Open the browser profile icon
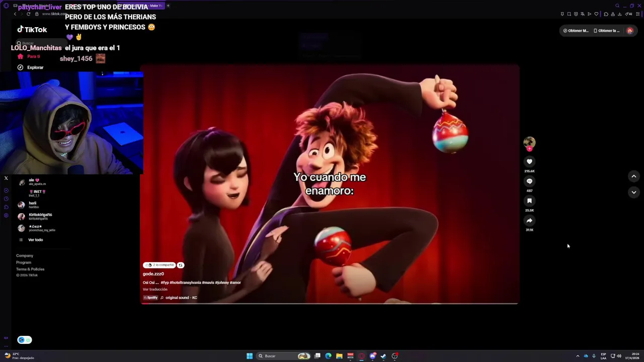Screen dimensions: 644x362 click(613, 14)
